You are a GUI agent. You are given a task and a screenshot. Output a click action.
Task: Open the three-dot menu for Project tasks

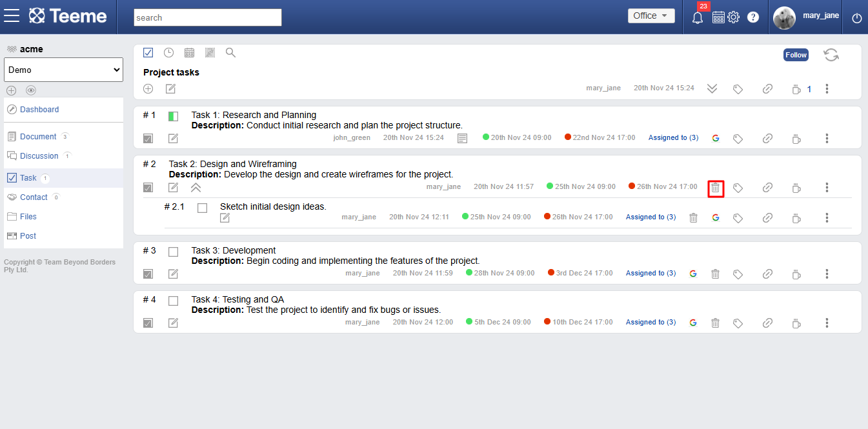[827, 89]
